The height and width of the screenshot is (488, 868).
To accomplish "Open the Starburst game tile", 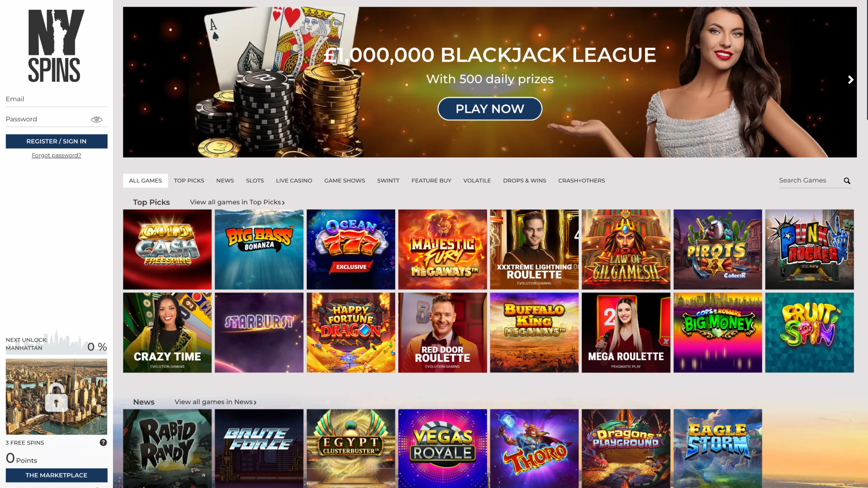I will (259, 332).
